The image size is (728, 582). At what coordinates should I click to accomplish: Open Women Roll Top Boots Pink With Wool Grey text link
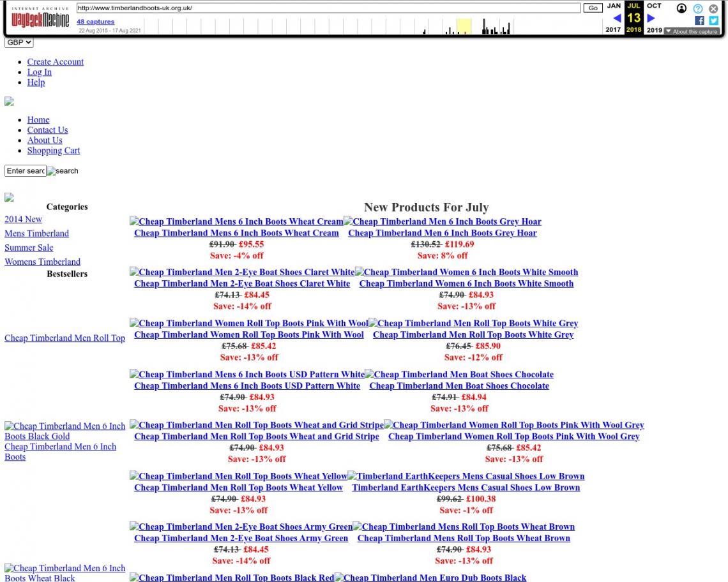(513, 436)
